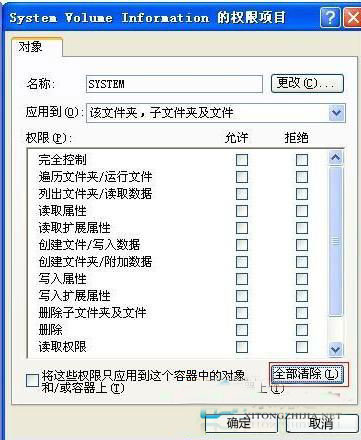Click the 名称 field showing SYSTEM

(x=174, y=84)
